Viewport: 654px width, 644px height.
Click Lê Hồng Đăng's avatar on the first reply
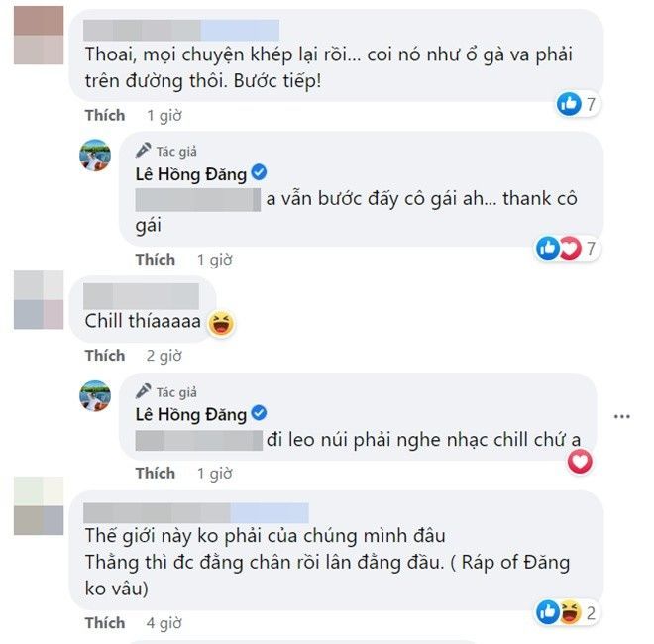(95, 156)
